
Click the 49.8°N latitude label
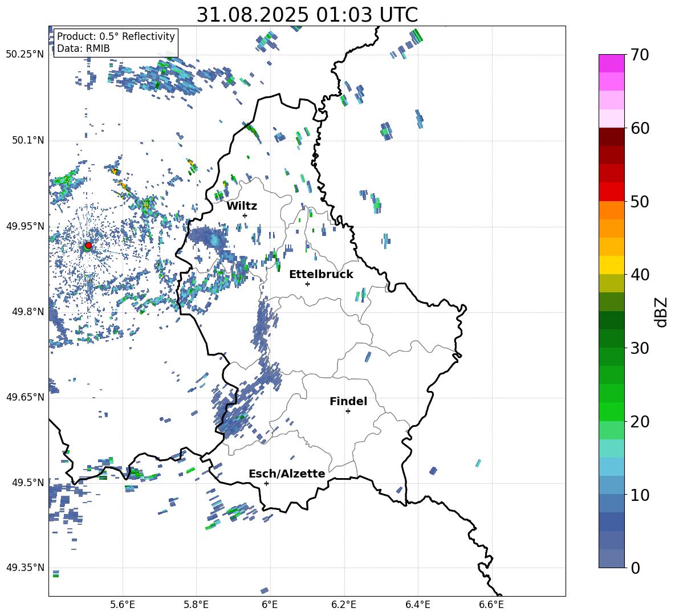(28, 312)
